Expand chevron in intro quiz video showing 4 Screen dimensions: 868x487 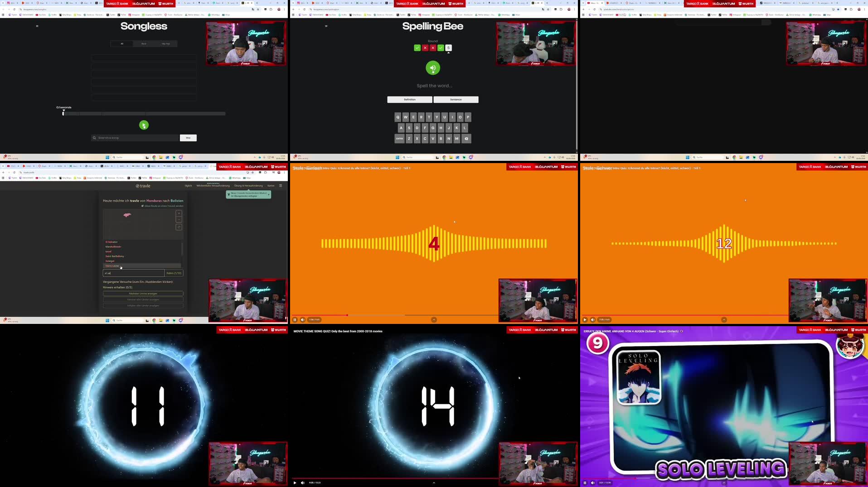[x=434, y=320]
